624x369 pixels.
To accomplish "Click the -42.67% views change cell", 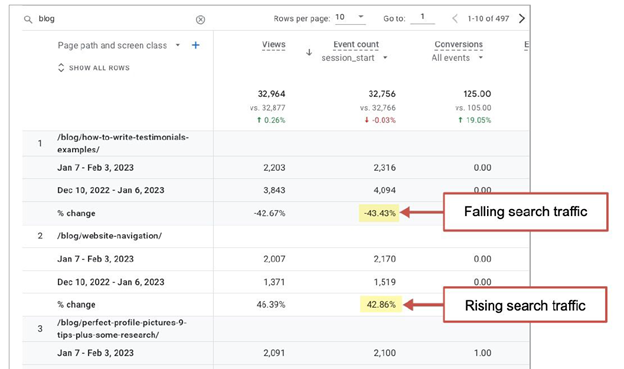I will coord(269,213).
